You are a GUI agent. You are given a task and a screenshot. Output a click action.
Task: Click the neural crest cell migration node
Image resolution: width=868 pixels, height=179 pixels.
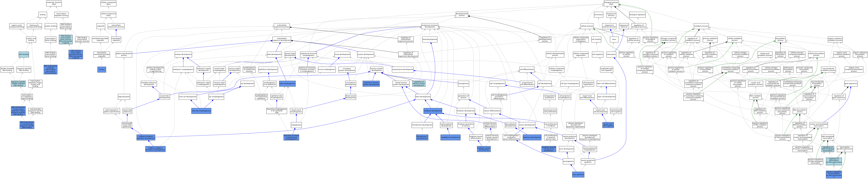point(608,125)
